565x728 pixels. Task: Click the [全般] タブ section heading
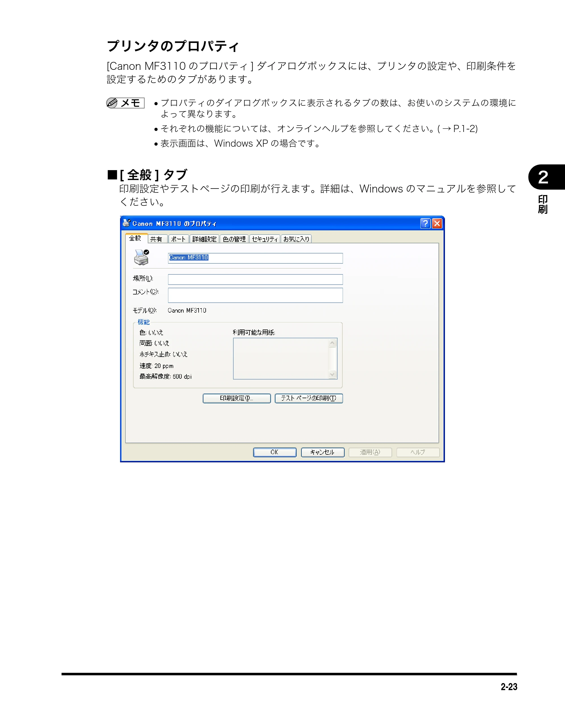[147, 175]
